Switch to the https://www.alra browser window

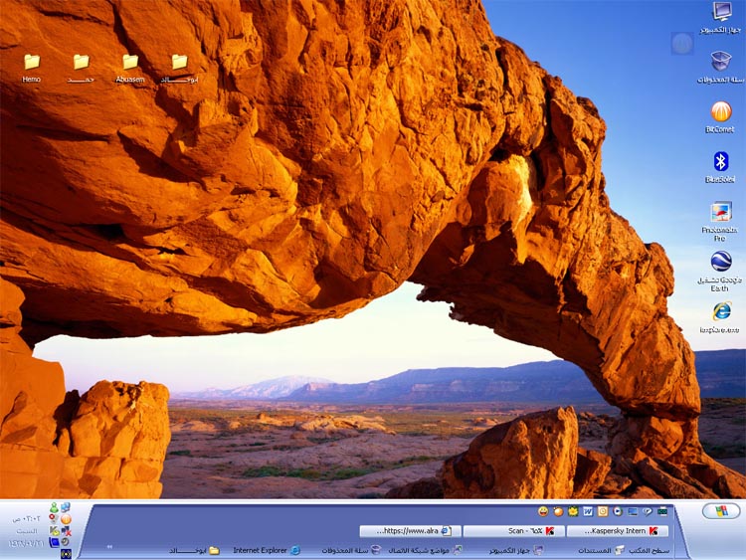coord(411,531)
